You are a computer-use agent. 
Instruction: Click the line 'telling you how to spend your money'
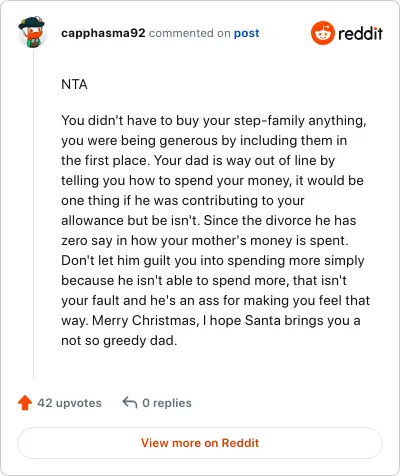click(212, 181)
